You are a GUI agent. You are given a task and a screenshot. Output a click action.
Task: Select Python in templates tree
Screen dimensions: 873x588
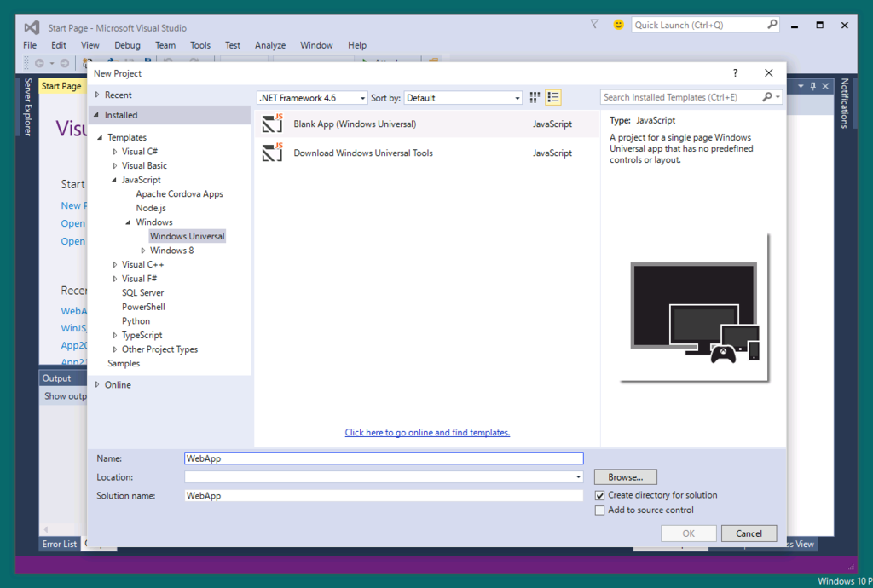click(x=136, y=321)
